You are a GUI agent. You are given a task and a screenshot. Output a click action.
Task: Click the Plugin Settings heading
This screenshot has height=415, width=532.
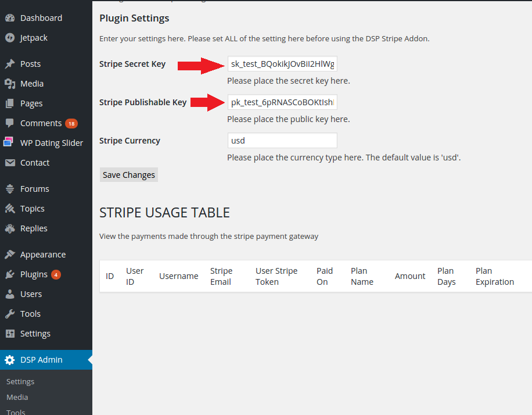pyautogui.click(x=134, y=19)
